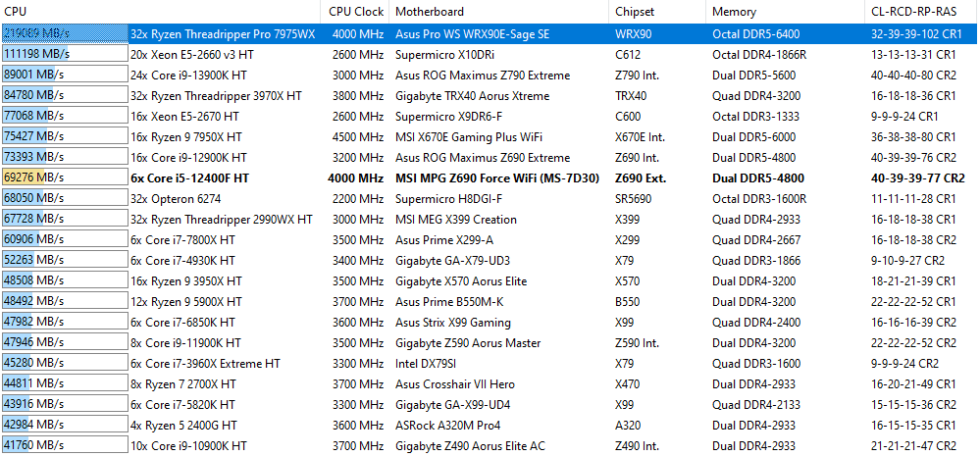This screenshot has width=980, height=456.
Task: Select the 32x Ryzen Threadripper 3970X HT row
Action: tap(490, 95)
